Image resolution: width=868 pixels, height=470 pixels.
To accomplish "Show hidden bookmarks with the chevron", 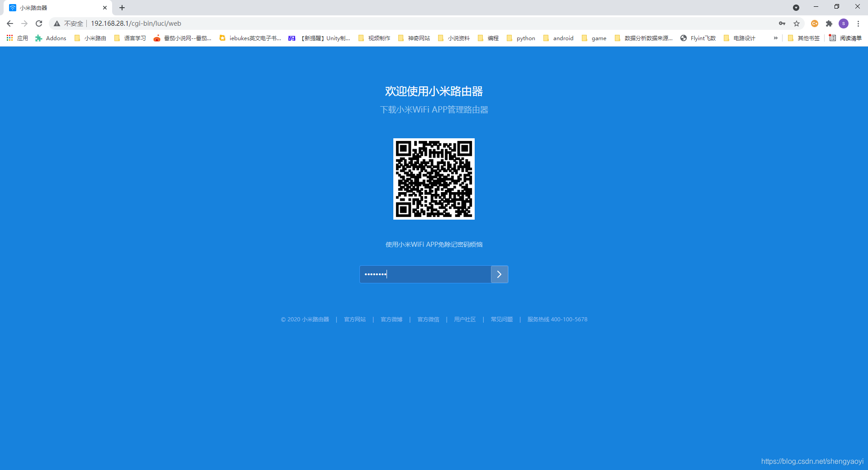I will click(x=776, y=38).
